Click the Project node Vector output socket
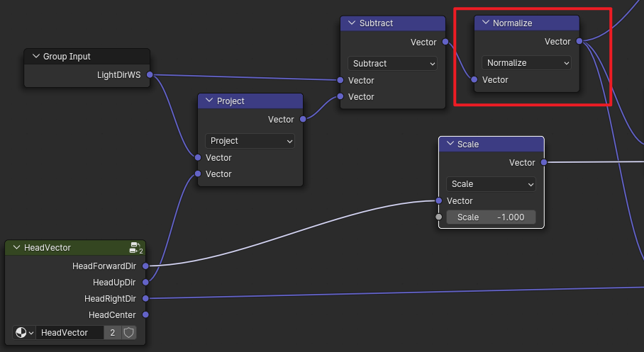 (x=303, y=120)
